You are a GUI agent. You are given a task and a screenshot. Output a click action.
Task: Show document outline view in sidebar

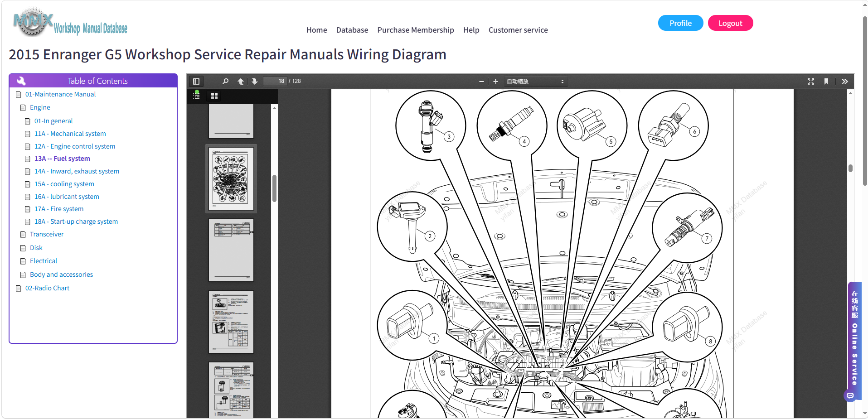tap(197, 96)
